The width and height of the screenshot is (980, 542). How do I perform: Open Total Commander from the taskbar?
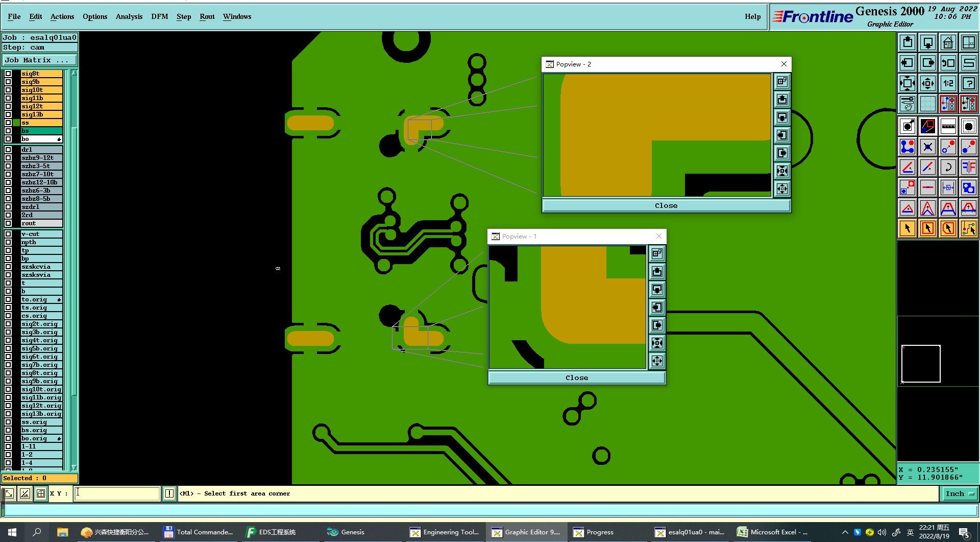click(x=199, y=532)
